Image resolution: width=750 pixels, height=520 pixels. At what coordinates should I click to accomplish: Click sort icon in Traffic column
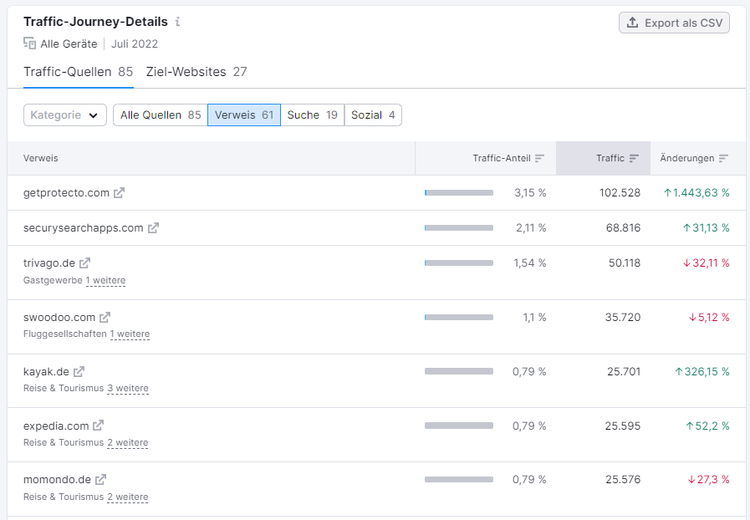point(634,158)
